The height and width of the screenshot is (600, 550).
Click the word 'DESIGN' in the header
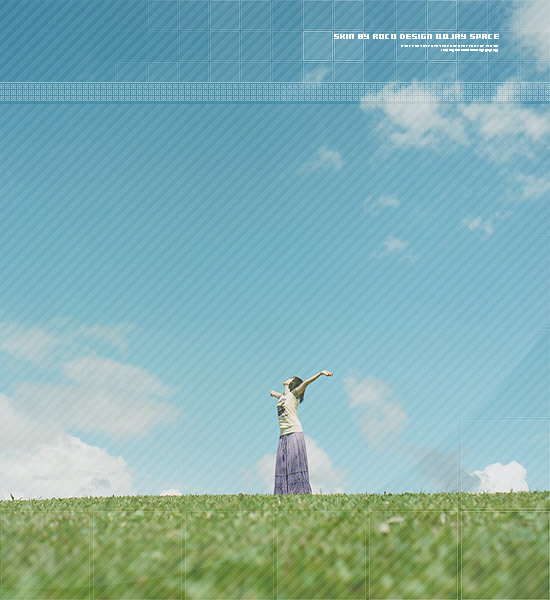coord(416,36)
